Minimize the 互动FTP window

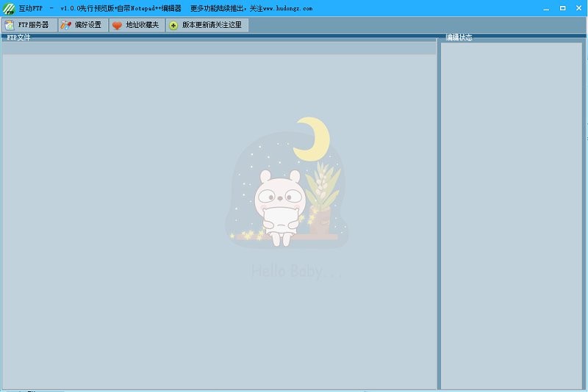point(546,7)
